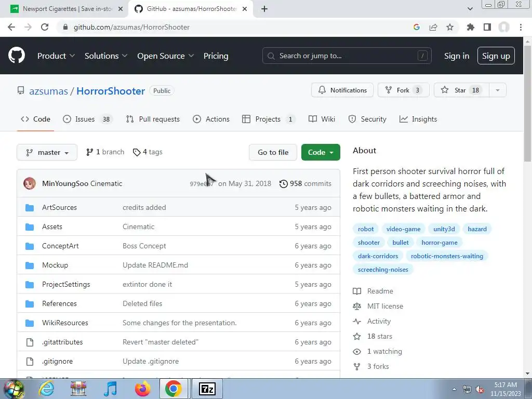Click the Windows Start button
532x399 pixels.
click(14, 389)
